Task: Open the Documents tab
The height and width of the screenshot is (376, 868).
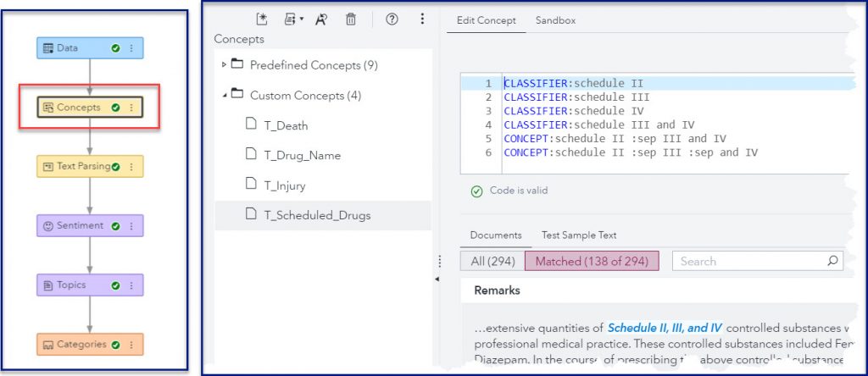Action: 495,235
